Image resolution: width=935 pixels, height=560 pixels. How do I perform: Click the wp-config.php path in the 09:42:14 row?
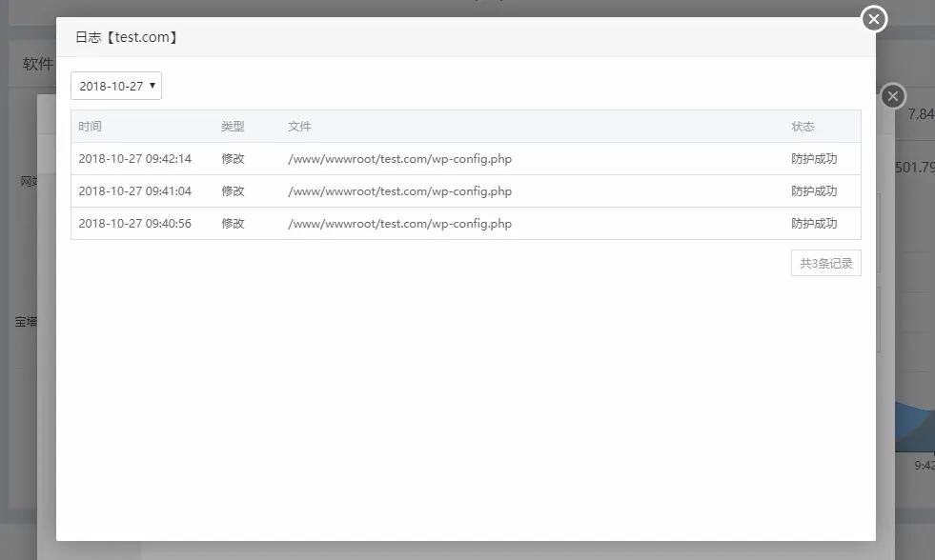coord(399,159)
